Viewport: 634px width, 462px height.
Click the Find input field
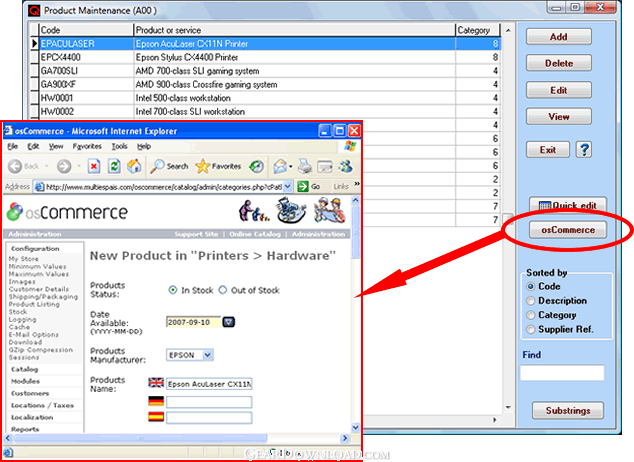pos(562,373)
